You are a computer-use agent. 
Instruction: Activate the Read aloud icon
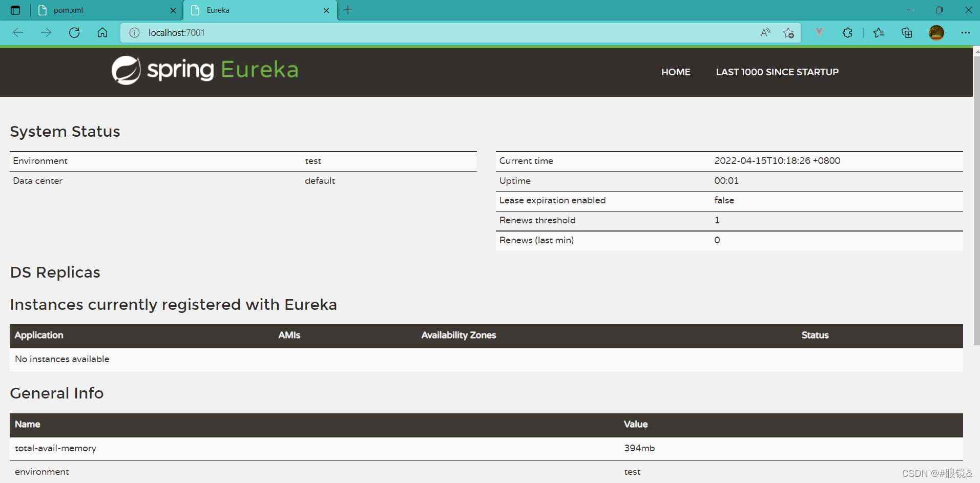click(x=765, y=33)
